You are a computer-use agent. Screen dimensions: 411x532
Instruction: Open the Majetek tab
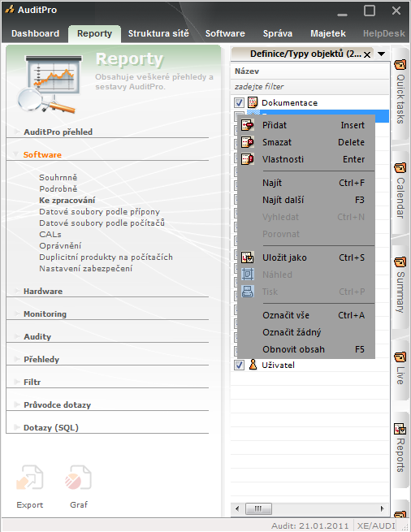coord(328,33)
